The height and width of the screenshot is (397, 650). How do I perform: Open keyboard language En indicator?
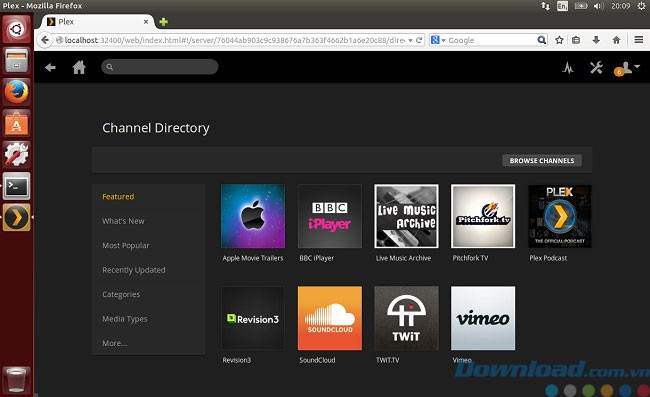coord(563,6)
